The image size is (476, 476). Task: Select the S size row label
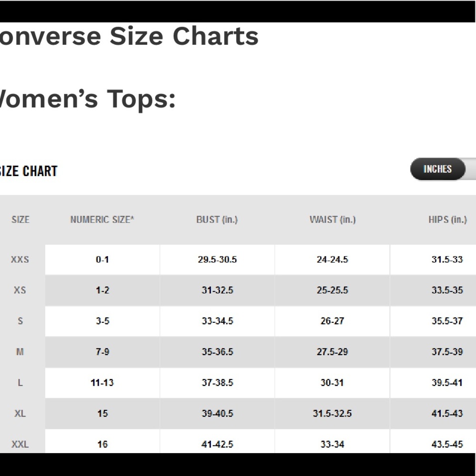(x=20, y=321)
